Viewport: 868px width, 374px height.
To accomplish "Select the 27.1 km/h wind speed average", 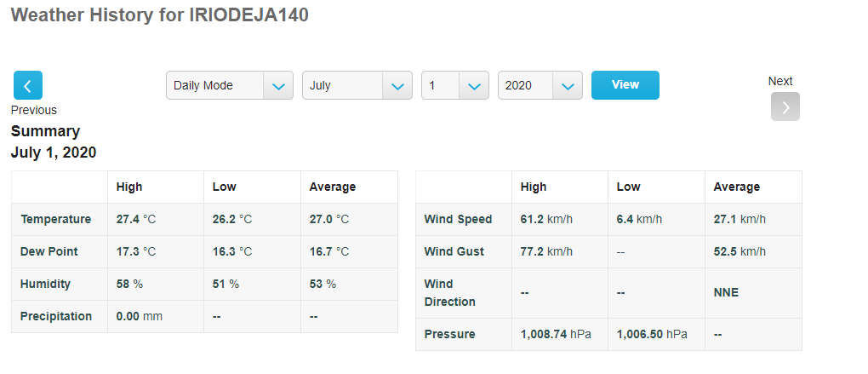I will (740, 220).
